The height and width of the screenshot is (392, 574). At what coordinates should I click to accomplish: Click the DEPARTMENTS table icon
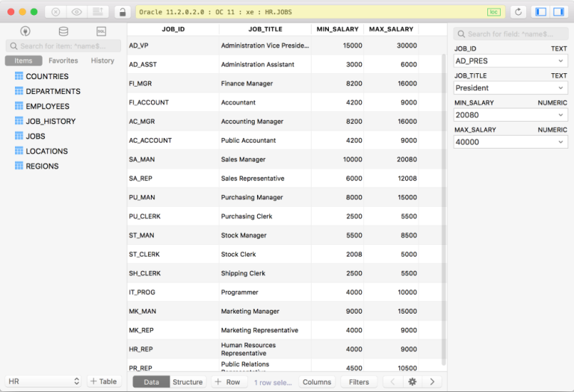coord(19,91)
